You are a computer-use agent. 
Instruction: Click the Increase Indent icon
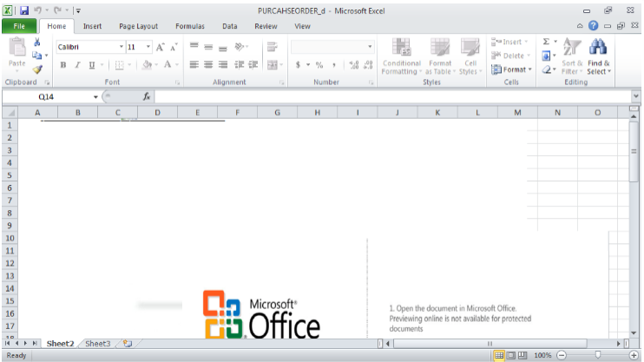pyautogui.click(x=253, y=64)
